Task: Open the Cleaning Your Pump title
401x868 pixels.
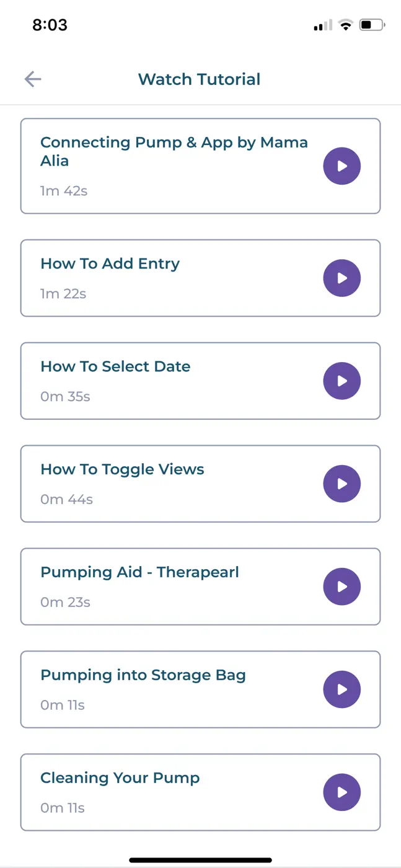Action: (x=120, y=778)
